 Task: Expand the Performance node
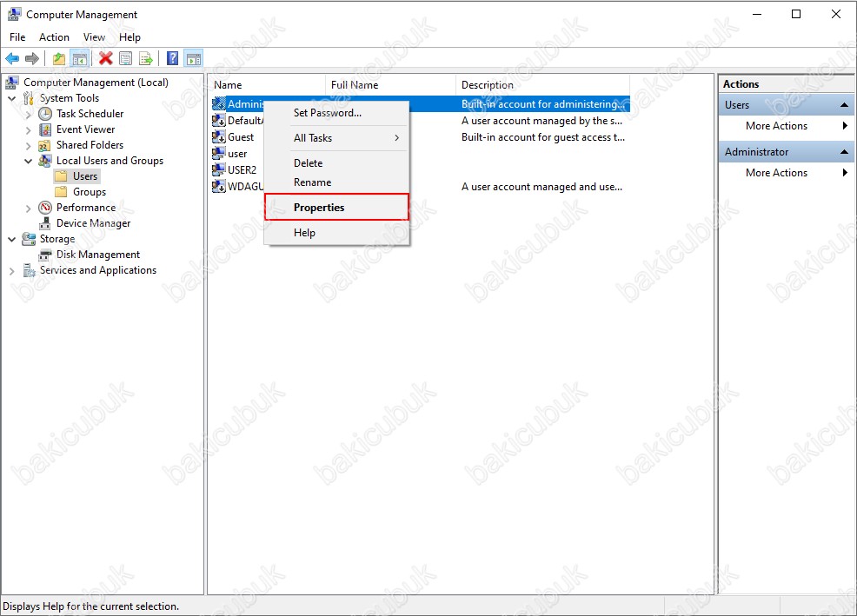pyautogui.click(x=29, y=209)
